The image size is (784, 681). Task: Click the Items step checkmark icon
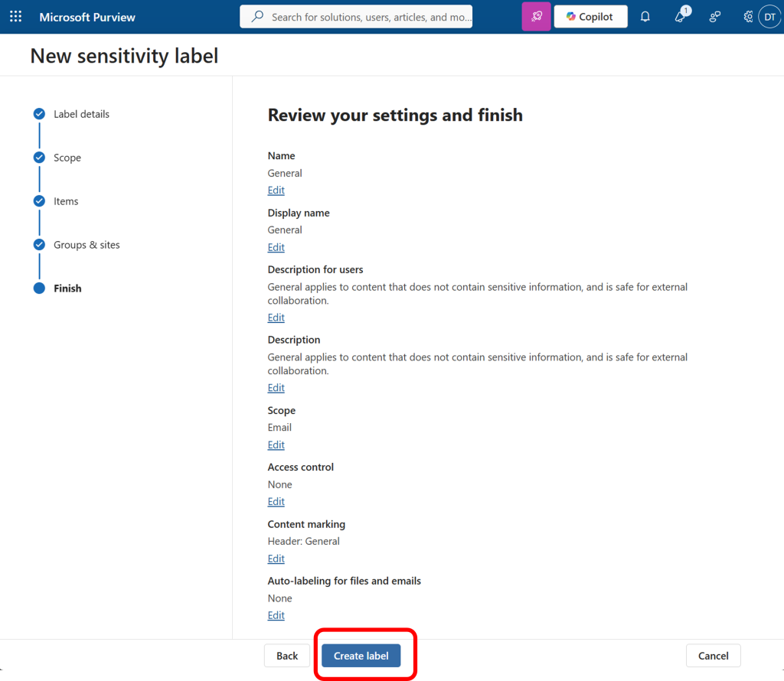point(39,200)
